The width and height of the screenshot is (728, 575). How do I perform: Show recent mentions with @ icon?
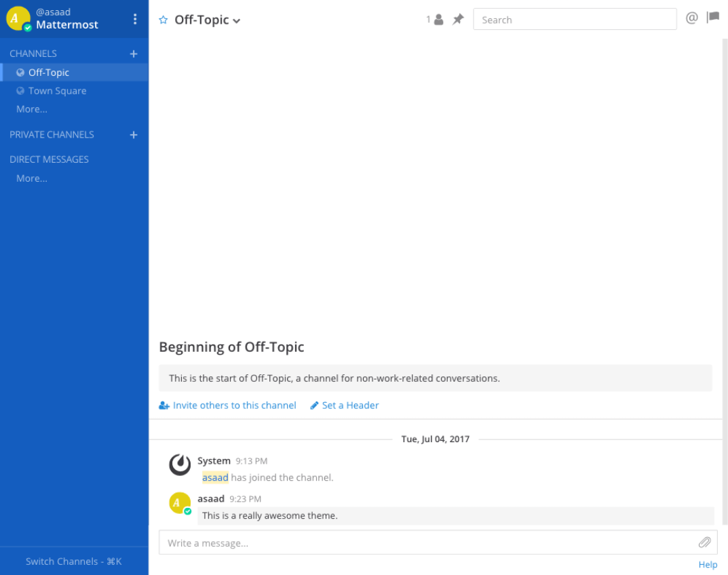pos(691,18)
